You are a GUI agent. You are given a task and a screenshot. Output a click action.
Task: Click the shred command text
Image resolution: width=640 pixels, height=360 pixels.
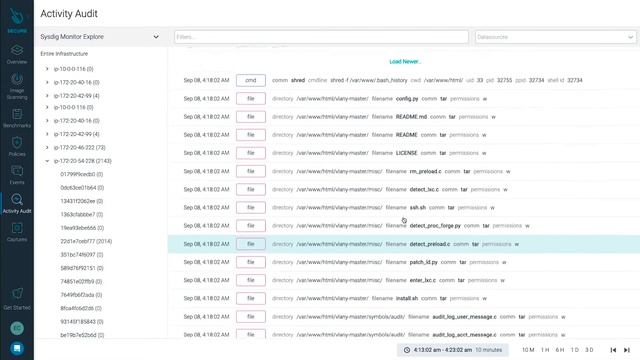point(298,80)
